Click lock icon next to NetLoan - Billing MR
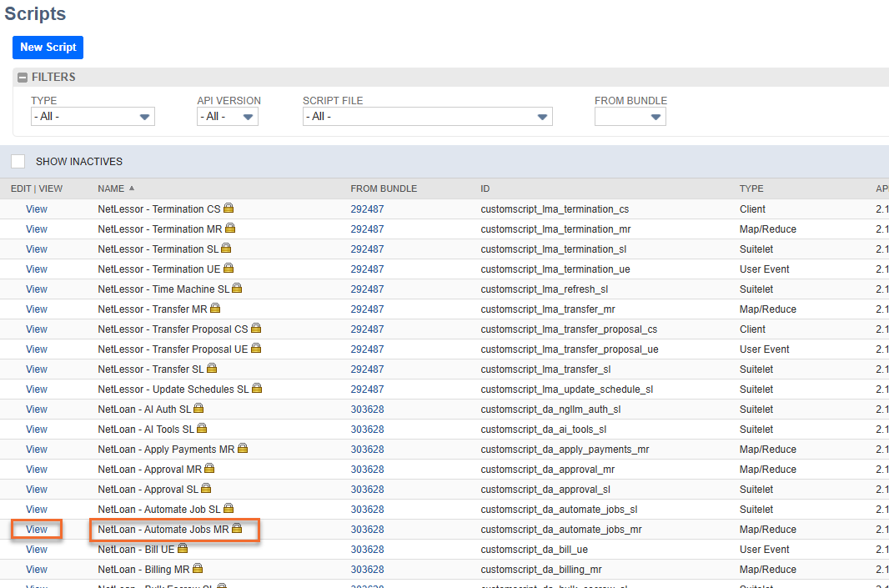Viewport: 889px width, 588px height. tap(198, 568)
